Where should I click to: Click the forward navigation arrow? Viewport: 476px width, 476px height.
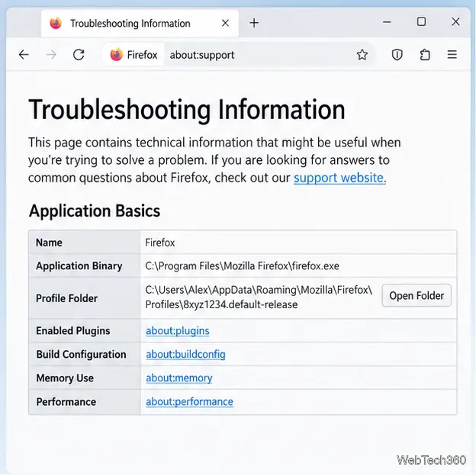[51, 55]
